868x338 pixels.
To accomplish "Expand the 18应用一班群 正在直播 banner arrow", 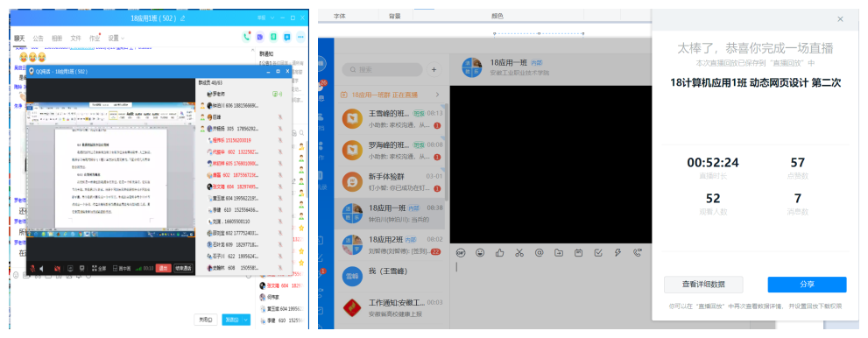I will (437, 95).
